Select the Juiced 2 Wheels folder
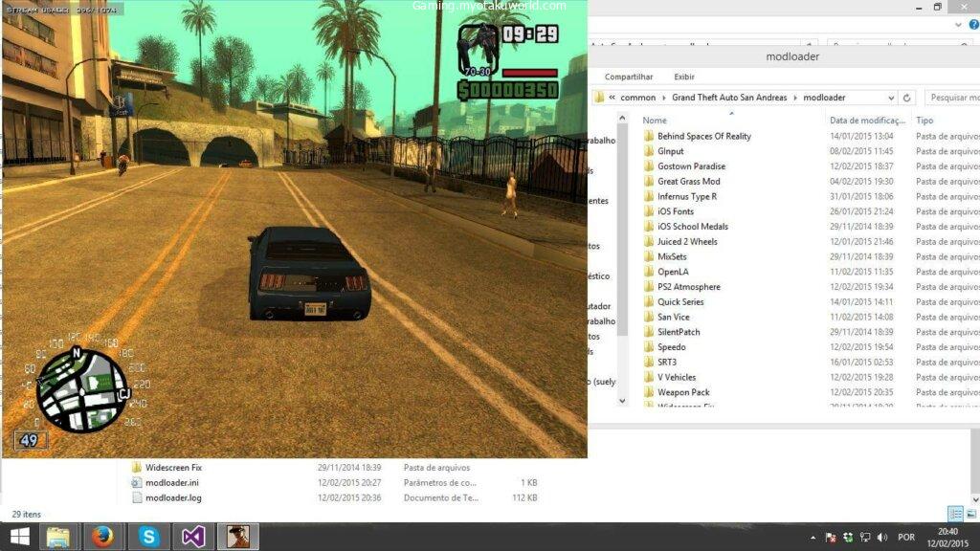 [x=687, y=242]
